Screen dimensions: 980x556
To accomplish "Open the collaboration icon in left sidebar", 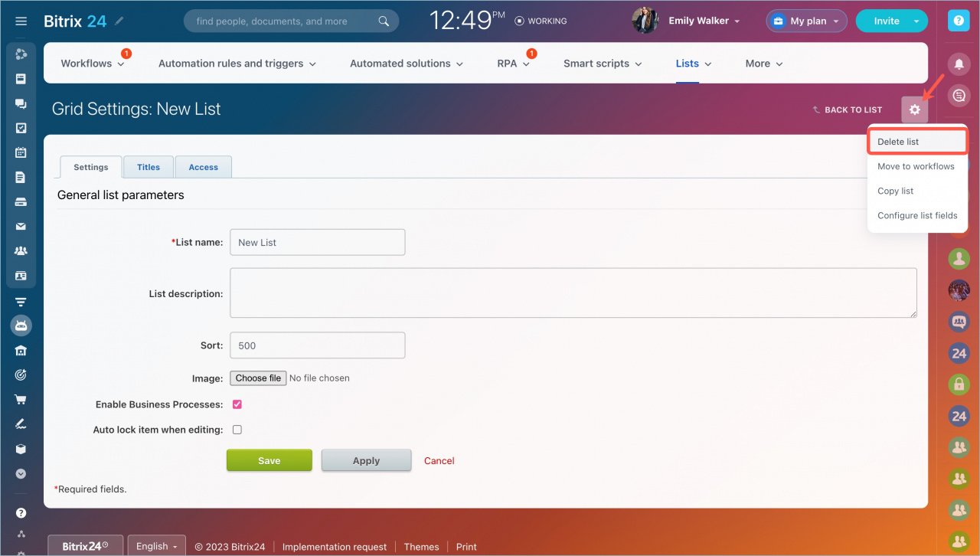I will click(21, 54).
